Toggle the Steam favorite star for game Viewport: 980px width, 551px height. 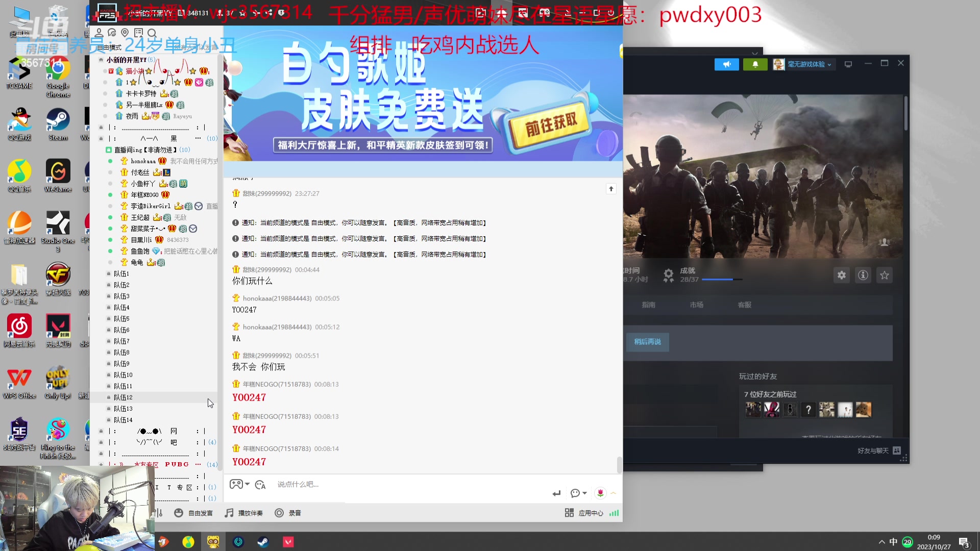pyautogui.click(x=884, y=275)
